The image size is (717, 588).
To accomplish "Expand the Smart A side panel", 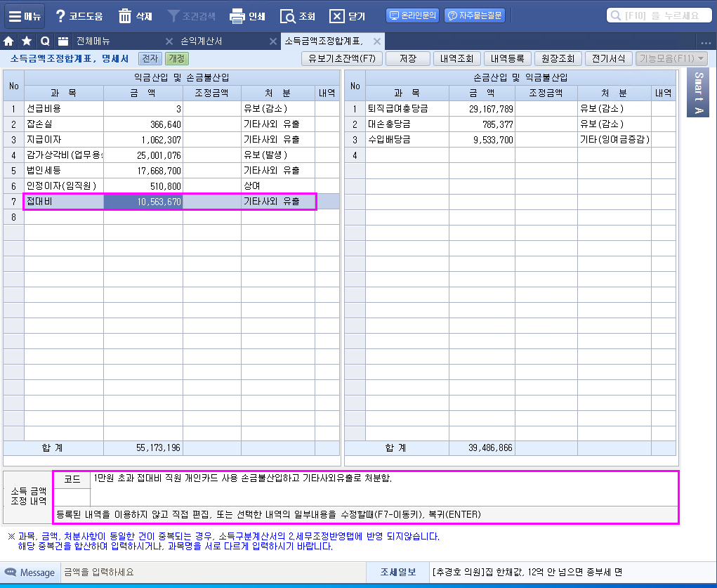I will (x=698, y=93).
